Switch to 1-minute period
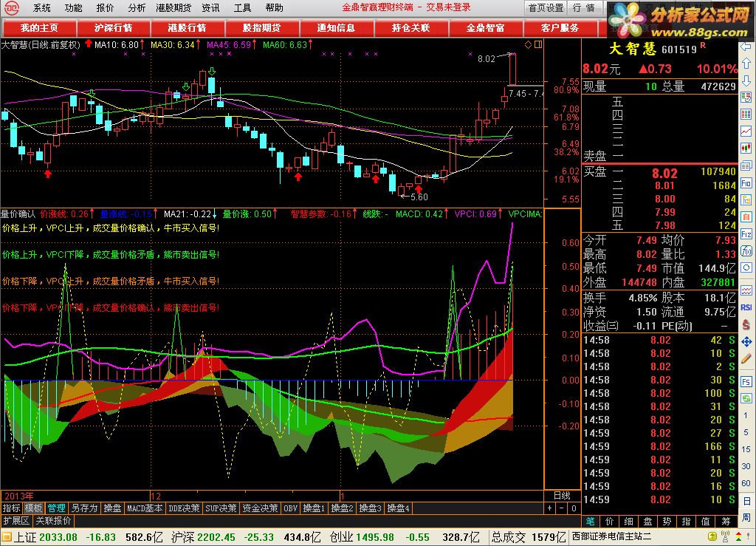756x546 pixels. pos(746,415)
